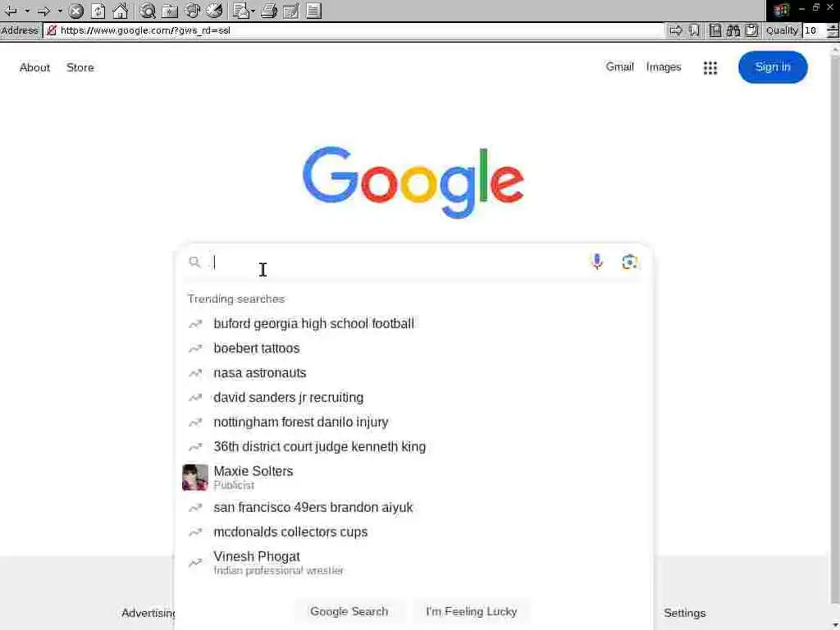
Task: Refresh the page using the Reload icon
Action: [x=98, y=10]
